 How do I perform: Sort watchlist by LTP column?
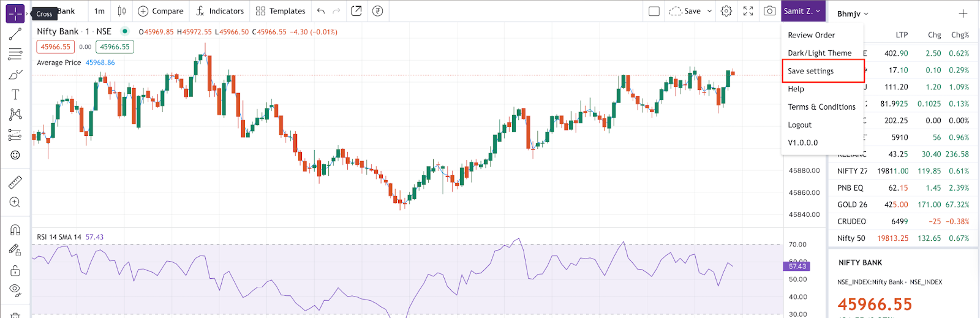pos(902,35)
